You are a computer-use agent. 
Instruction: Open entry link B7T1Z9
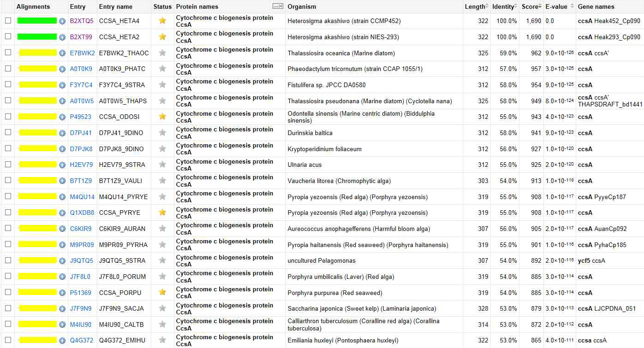81,181
